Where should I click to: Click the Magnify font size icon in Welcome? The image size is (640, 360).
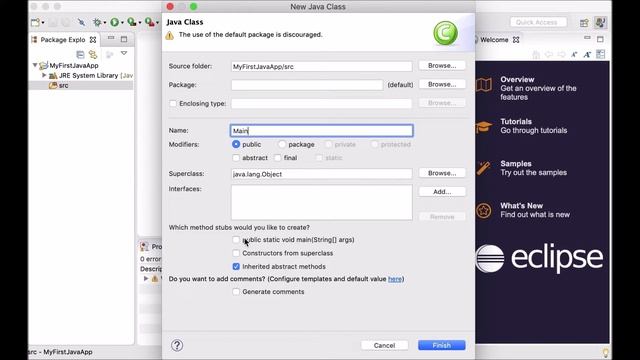[x=587, y=54]
